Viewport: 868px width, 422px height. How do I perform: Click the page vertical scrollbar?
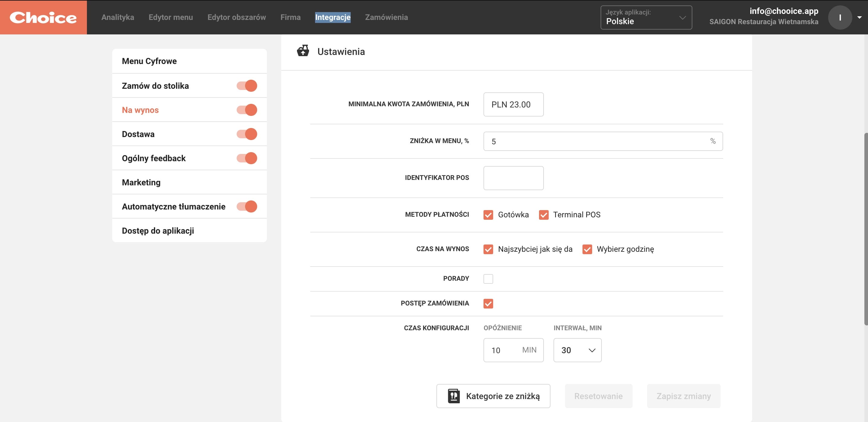pos(866,229)
